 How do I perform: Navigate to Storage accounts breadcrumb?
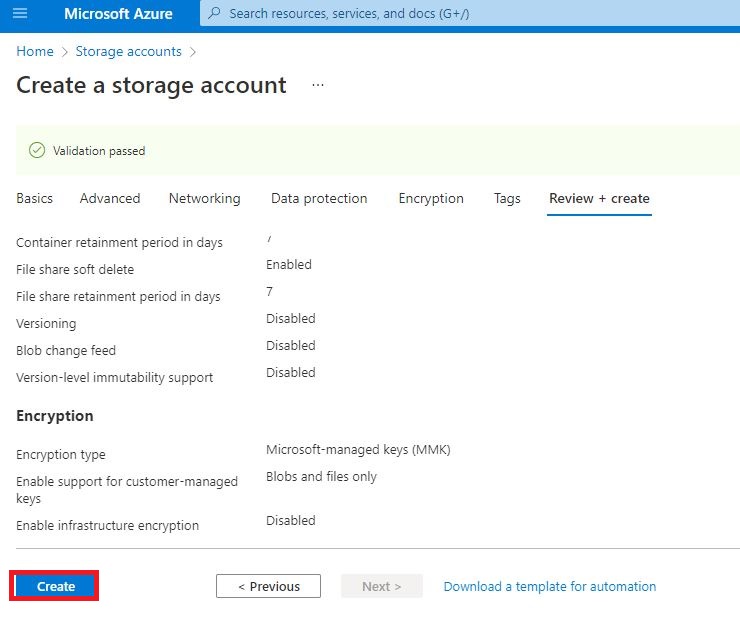point(128,51)
